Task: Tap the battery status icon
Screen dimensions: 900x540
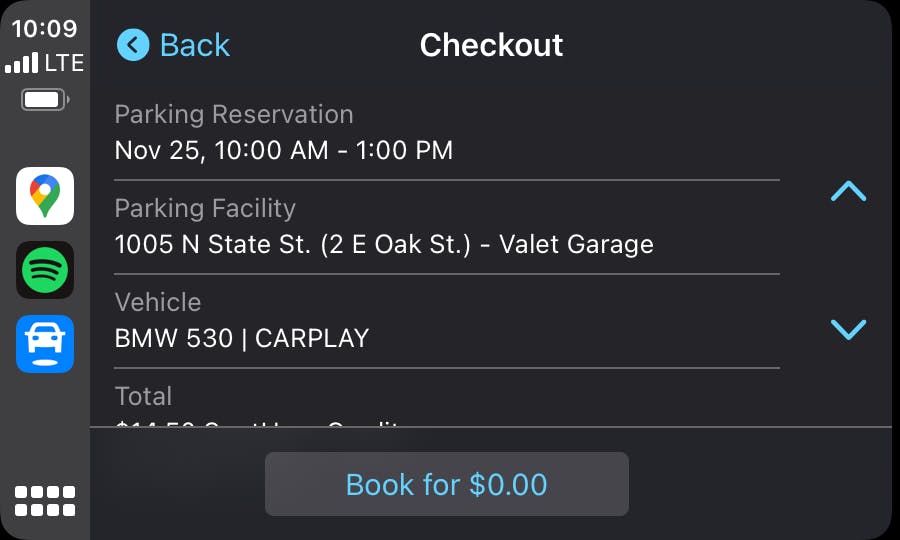Action: click(45, 100)
